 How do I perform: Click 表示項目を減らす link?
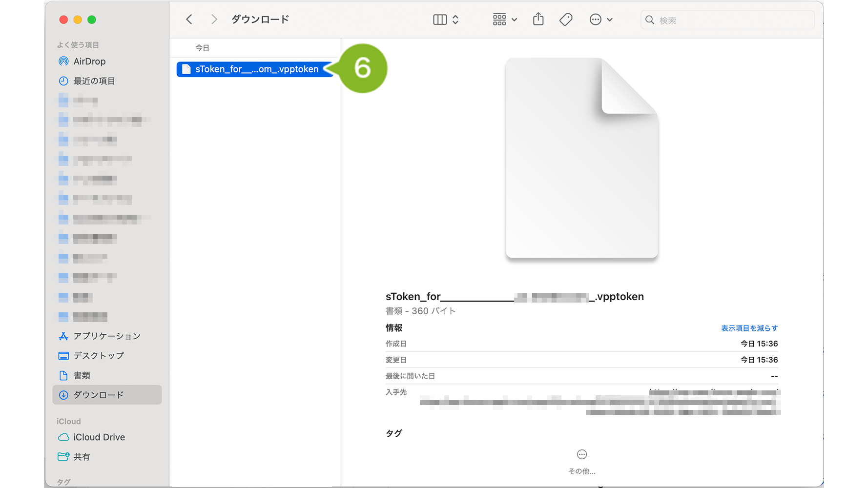coord(749,328)
